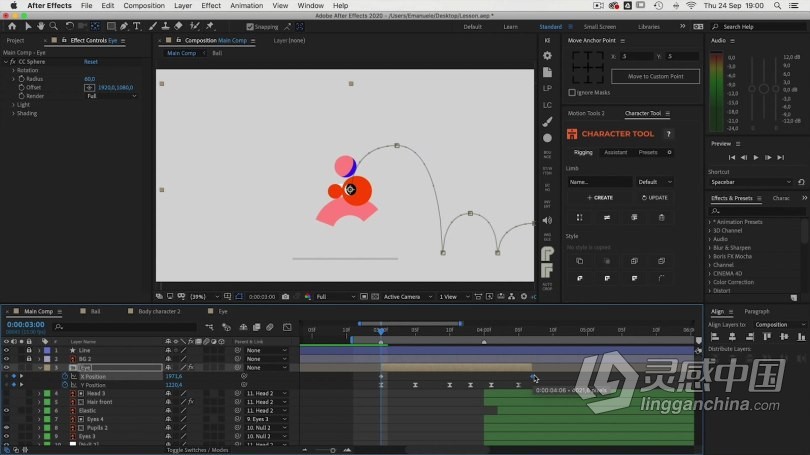The height and width of the screenshot is (455, 810).
Task: Select the Clone Stamp tool
Action: [165, 26]
